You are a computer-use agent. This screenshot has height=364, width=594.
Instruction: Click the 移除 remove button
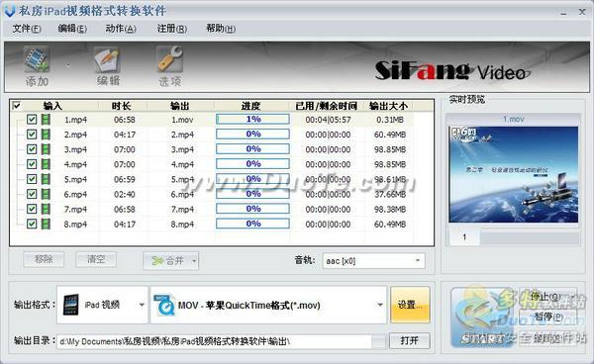click(44, 259)
